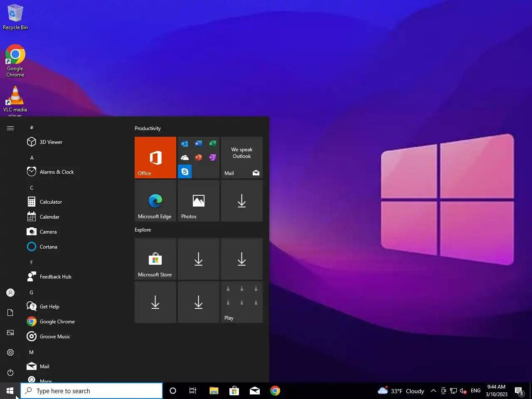Open File Explorer from the taskbar
532x399 pixels.
tap(214, 391)
